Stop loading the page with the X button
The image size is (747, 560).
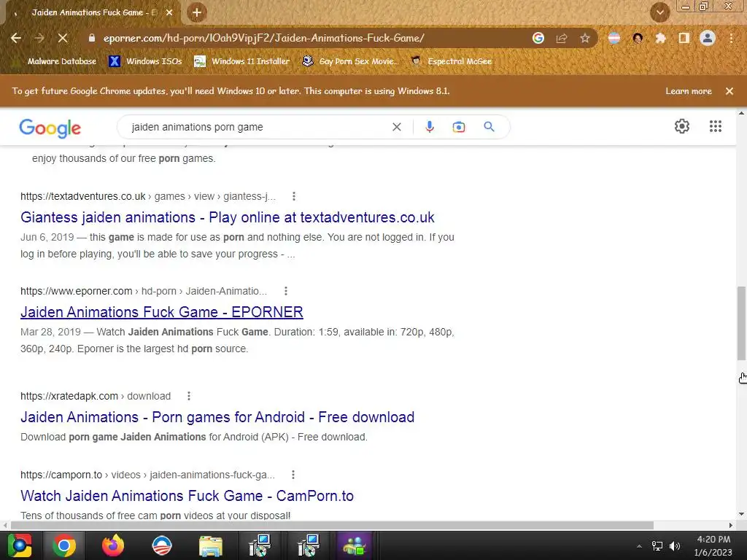63,38
